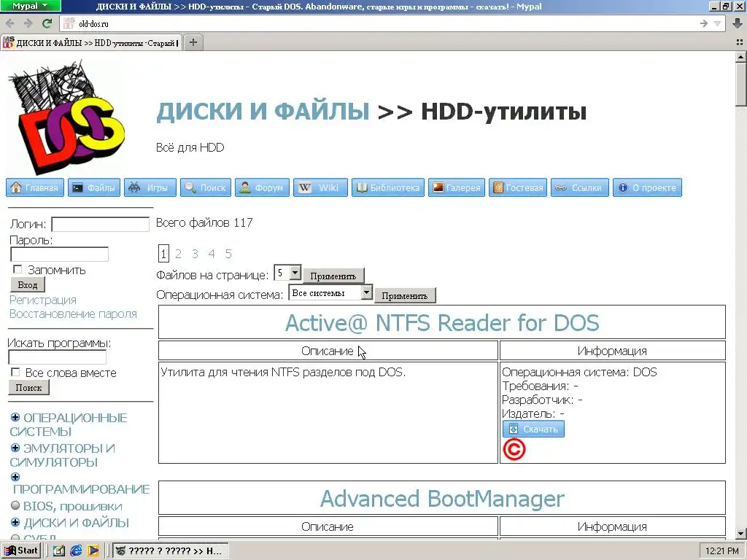Click the vertical scrollbar thumb
747x560 pixels.
(740, 85)
